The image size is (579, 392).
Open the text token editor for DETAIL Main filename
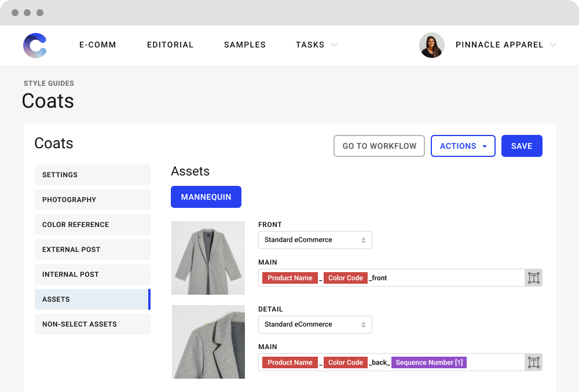pyautogui.click(x=533, y=362)
